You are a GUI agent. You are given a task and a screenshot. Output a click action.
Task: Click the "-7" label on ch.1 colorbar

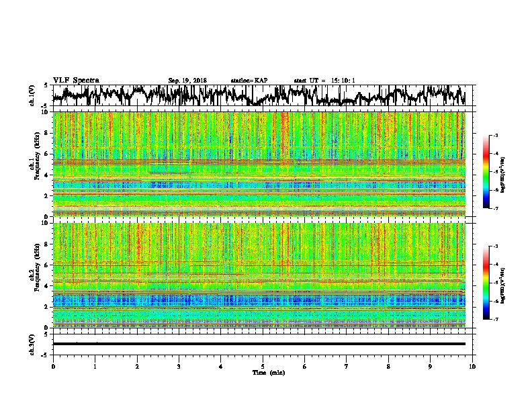point(496,208)
